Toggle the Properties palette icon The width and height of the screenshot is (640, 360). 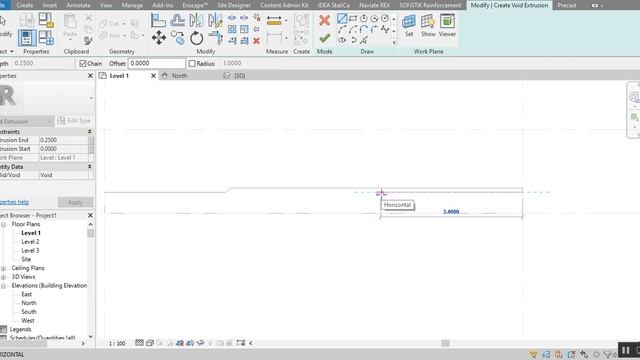coord(27,38)
